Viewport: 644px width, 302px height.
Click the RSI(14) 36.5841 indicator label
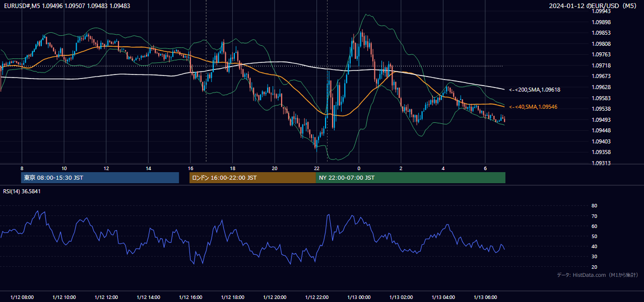click(22, 191)
